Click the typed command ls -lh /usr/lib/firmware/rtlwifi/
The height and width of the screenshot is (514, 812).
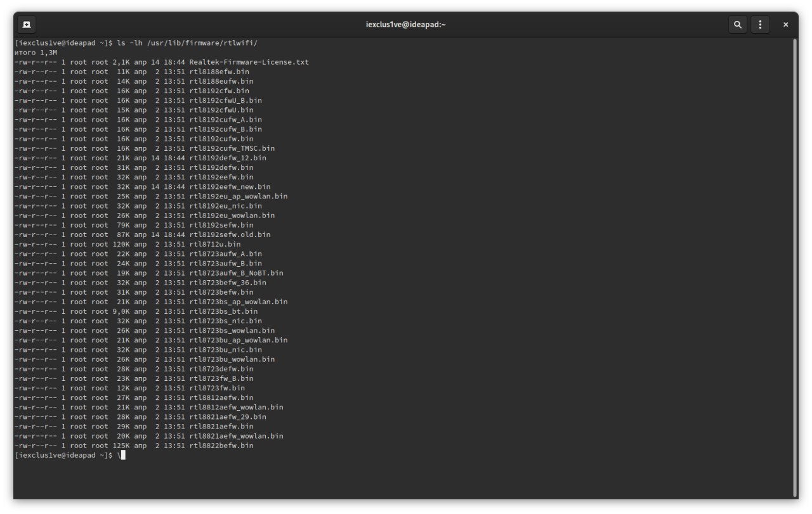click(x=187, y=43)
